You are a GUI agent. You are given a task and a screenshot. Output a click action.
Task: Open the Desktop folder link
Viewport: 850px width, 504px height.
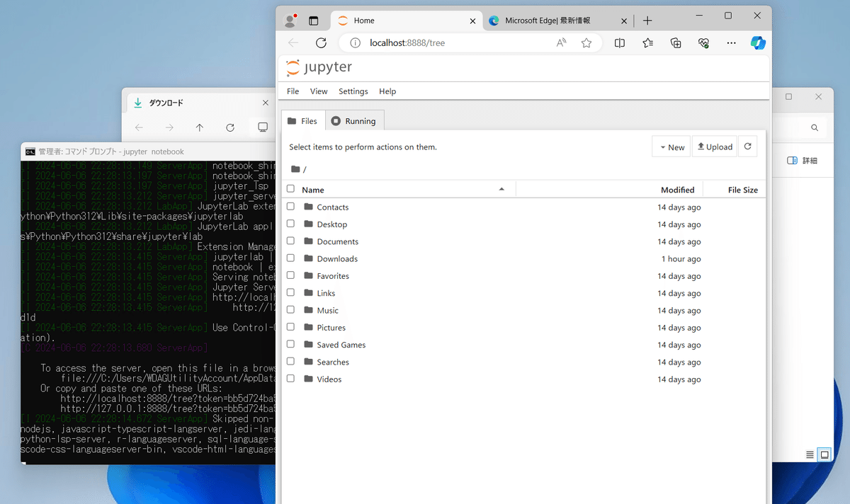point(331,224)
